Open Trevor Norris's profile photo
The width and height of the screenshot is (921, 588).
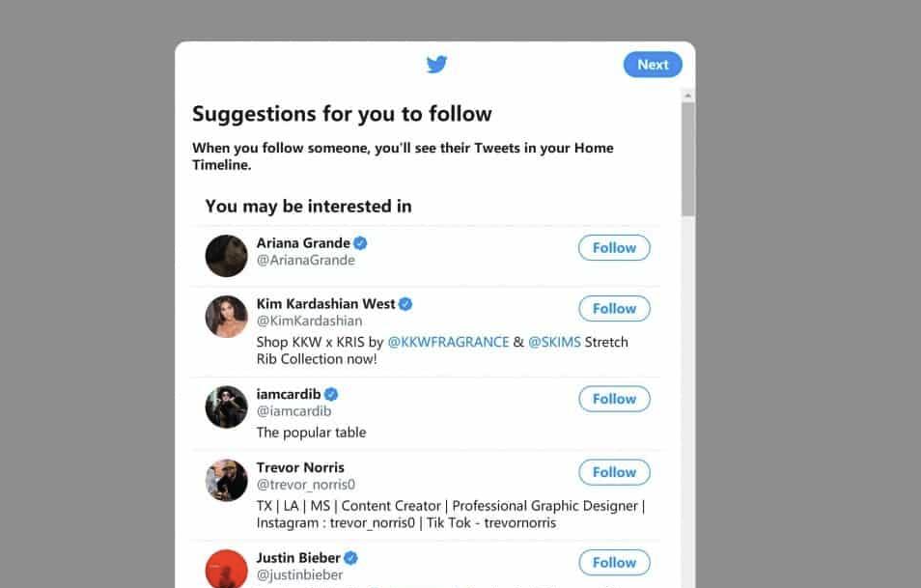pos(227,480)
